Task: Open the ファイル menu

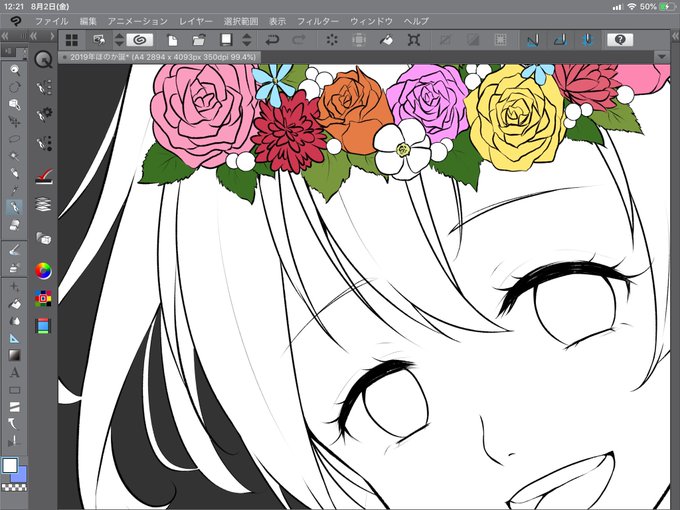Action: click(52, 21)
